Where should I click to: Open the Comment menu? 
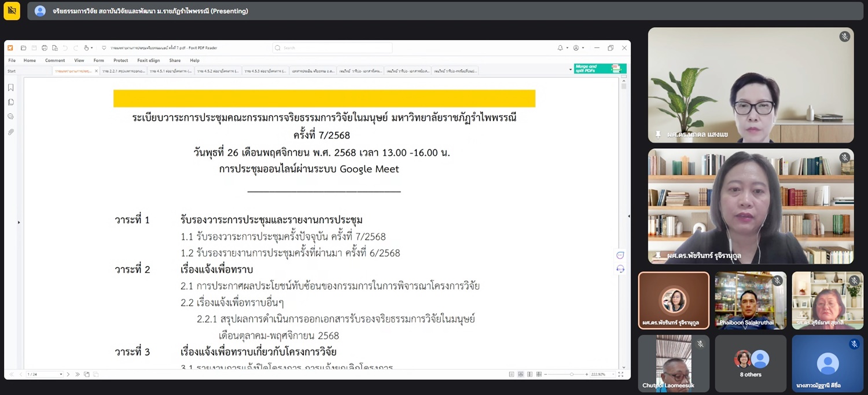click(x=55, y=60)
